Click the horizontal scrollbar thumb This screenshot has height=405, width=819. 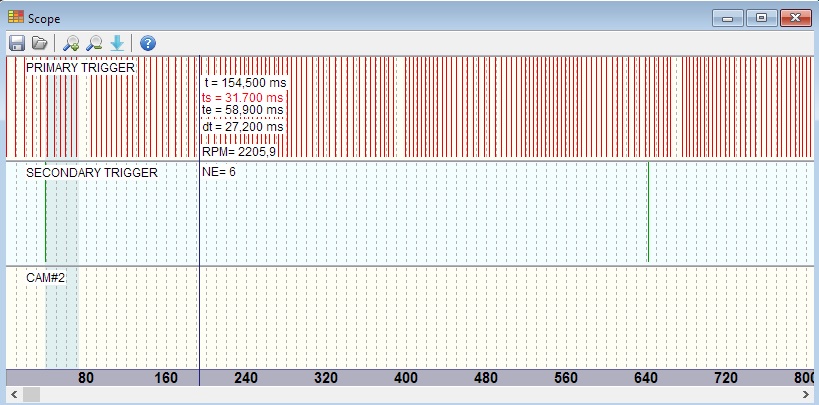point(32,396)
